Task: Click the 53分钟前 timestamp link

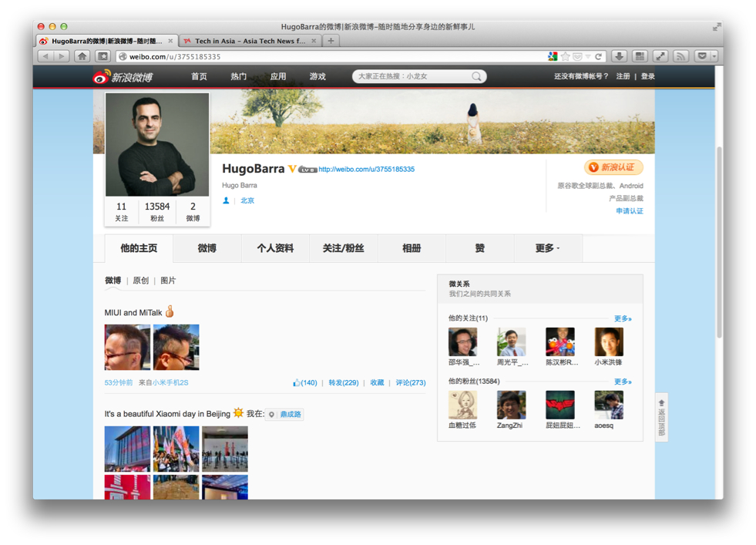Action: (119, 382)
